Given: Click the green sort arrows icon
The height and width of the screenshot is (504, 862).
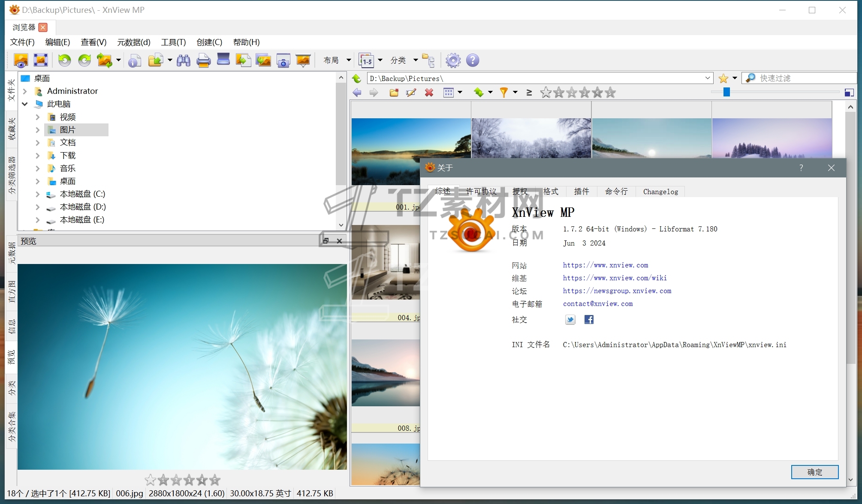Looking at the screenshot, I should [x=479, y=93].
